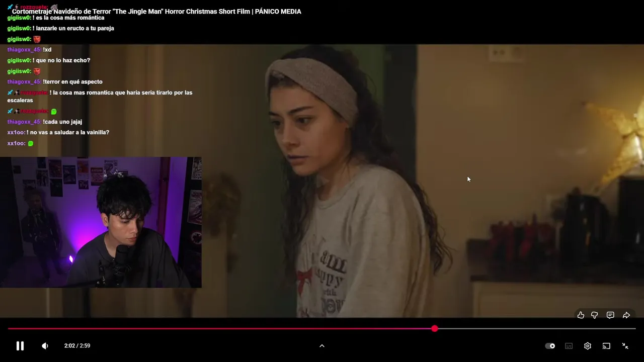644x362 pixels.
Task: Cast video to a device
Action: point(606,346)
